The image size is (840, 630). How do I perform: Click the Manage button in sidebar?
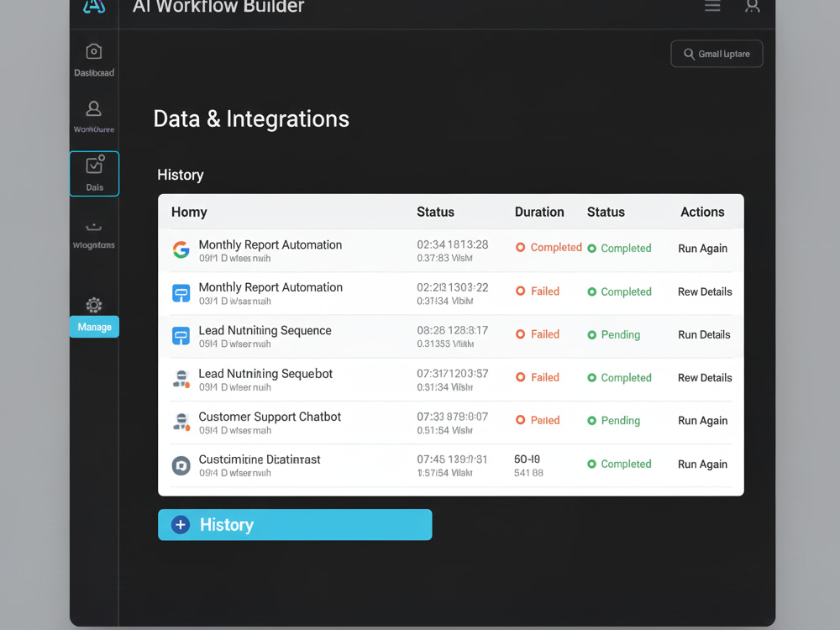point(94,327)
